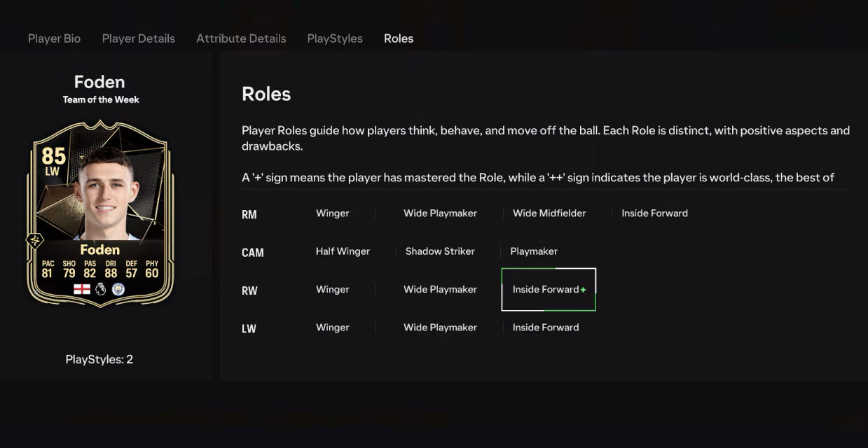This screenshot has width=868, height=448.
Task: Click the highlighted Inside Forward+ RW role
Action: (549, 289)
